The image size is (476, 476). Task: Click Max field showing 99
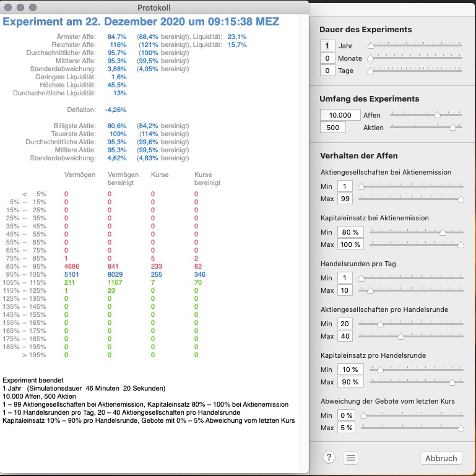point(345,199)
